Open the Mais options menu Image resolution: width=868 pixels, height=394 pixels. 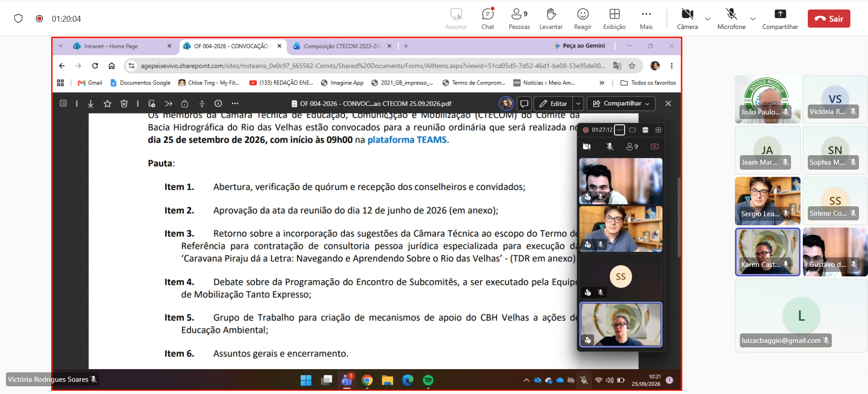click(x=646, y=19)
